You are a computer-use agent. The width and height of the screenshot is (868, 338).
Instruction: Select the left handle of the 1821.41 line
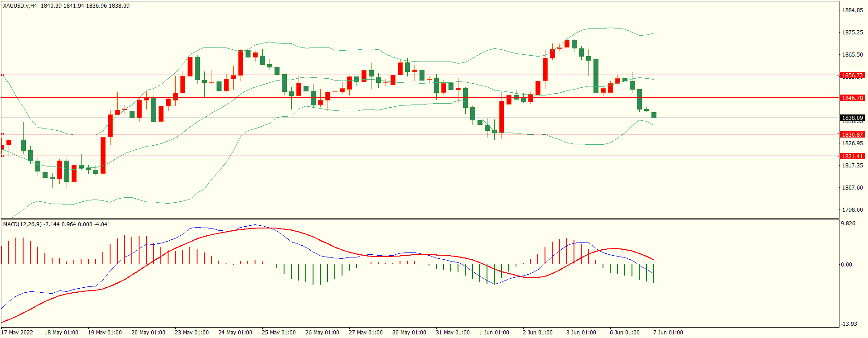coord(2,156)
